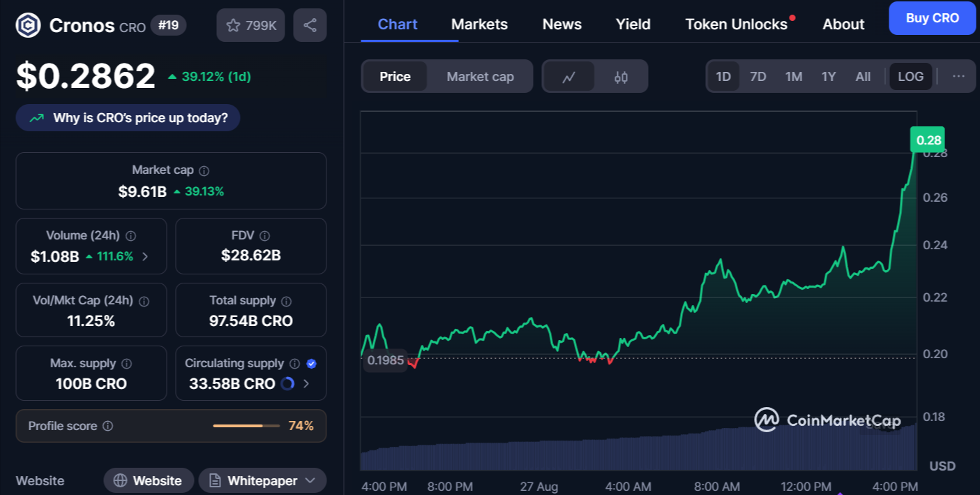Click the 0.1985 opening price label
The height and width of the screenshot is (495, 980).
pyautogui.click(x=386, y=360)
